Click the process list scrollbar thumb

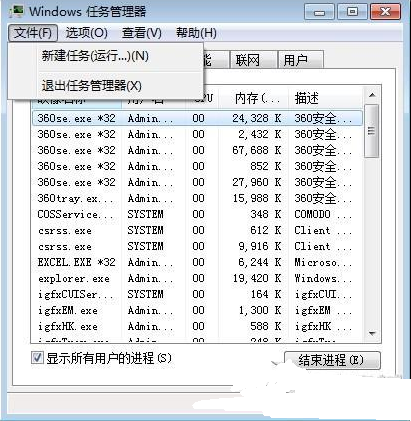pos(372,131)
